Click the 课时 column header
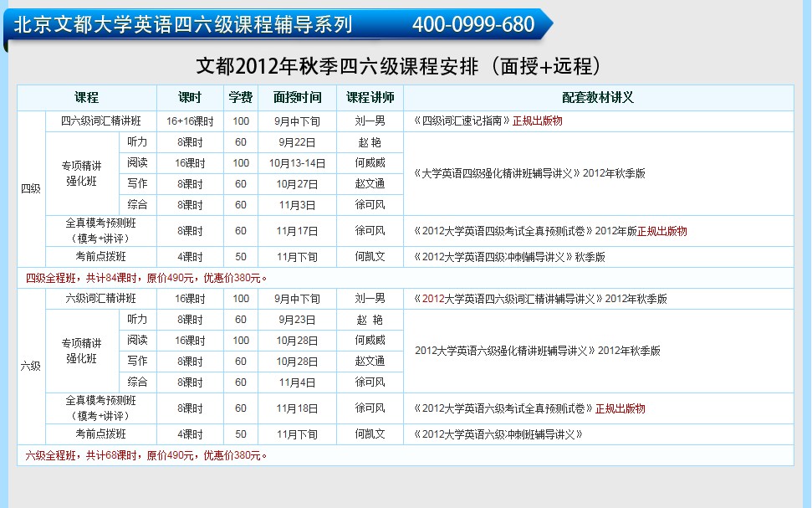 pos(190,97)
